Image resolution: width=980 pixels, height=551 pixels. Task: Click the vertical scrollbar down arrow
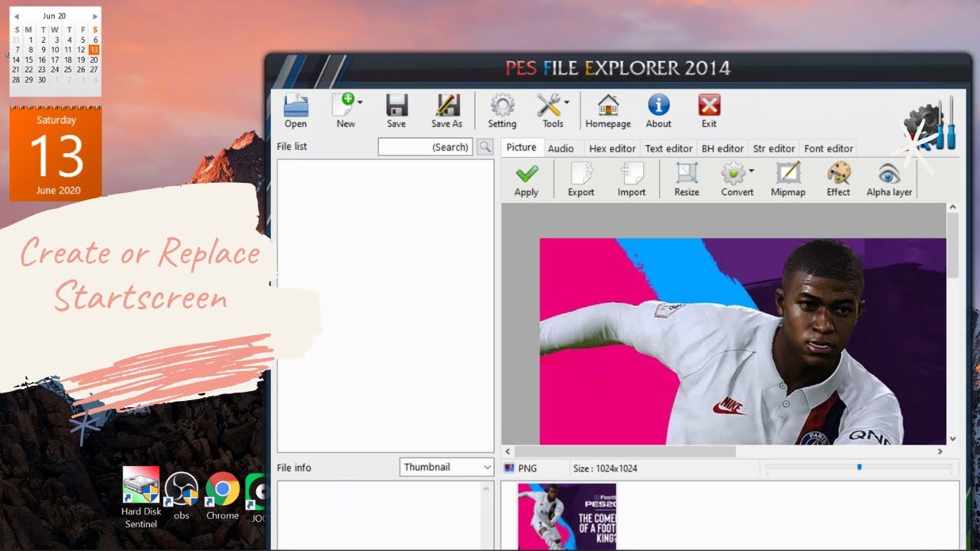(953, 439)
